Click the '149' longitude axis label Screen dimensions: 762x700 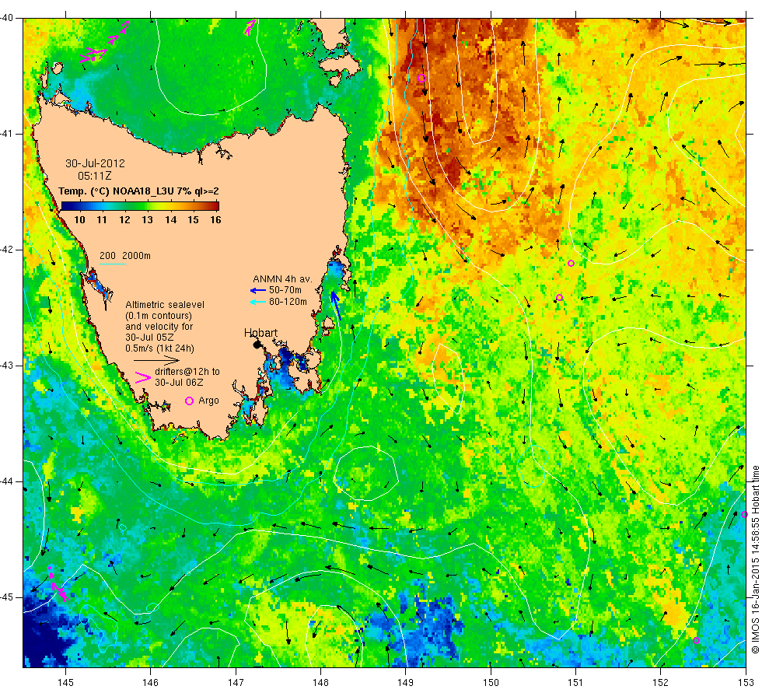tap(406, 683)
